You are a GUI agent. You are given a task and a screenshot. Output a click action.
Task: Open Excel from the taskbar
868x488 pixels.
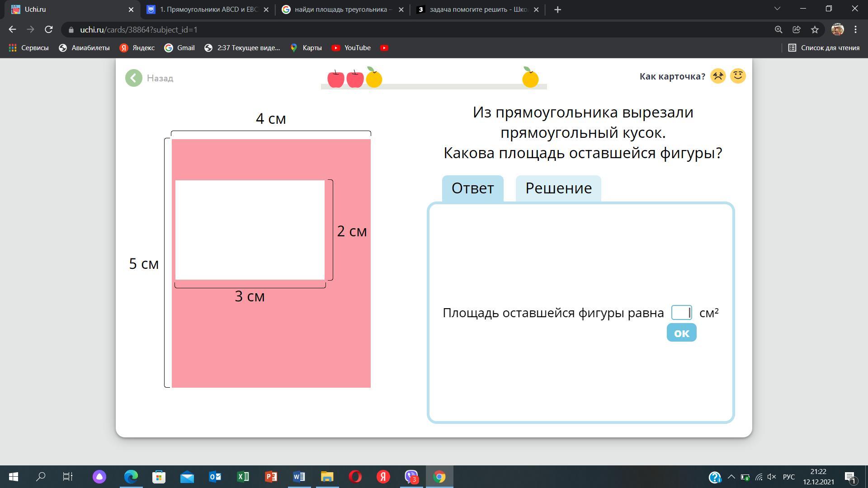[x=243, y=477]
